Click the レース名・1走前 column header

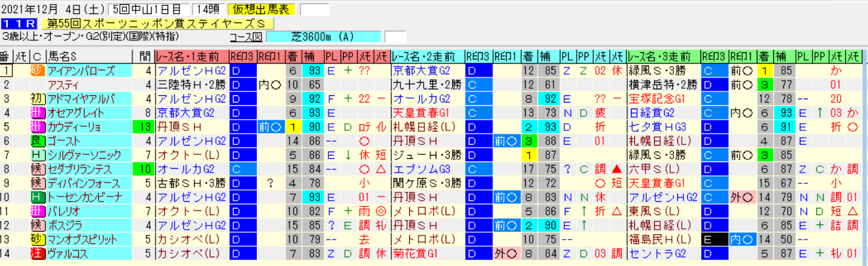192,56
